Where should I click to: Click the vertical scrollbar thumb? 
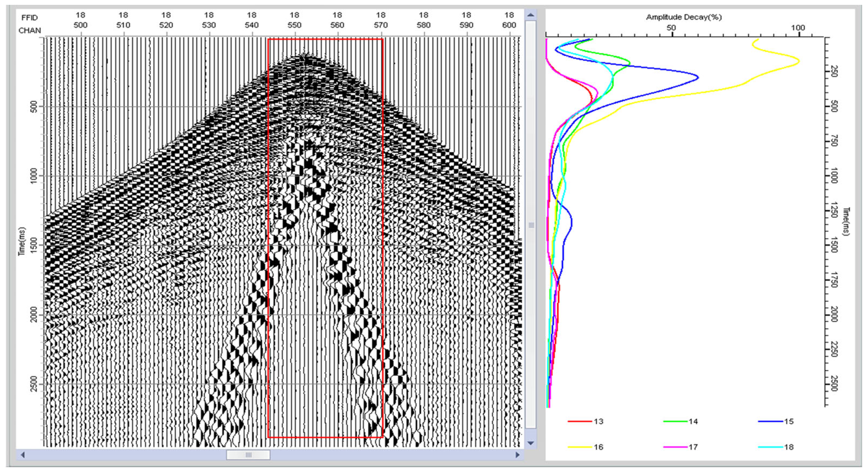531,225
